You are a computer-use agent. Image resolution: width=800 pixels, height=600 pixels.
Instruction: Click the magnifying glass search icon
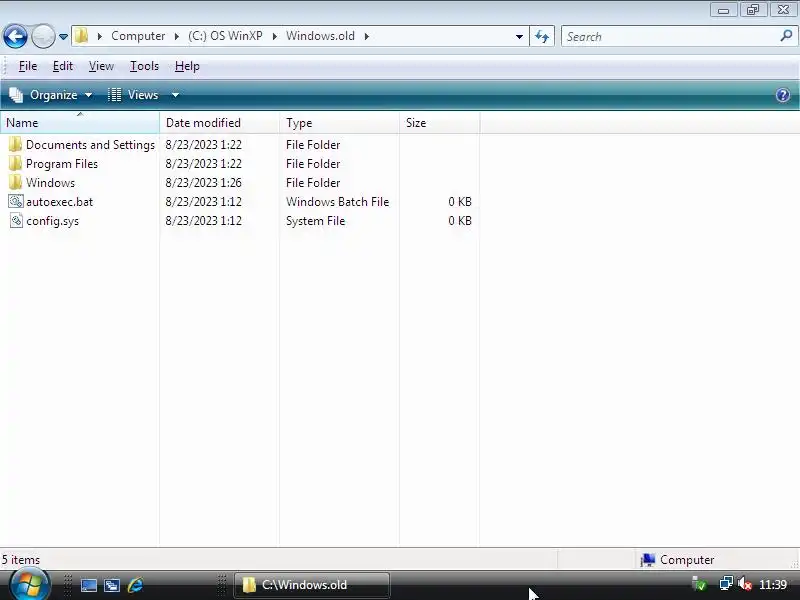[786, 36]
